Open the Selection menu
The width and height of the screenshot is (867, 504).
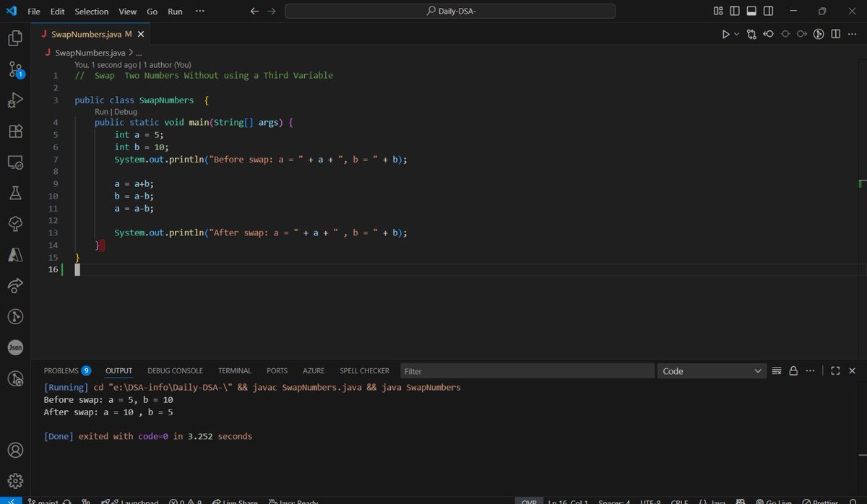[x=92, y=12]
